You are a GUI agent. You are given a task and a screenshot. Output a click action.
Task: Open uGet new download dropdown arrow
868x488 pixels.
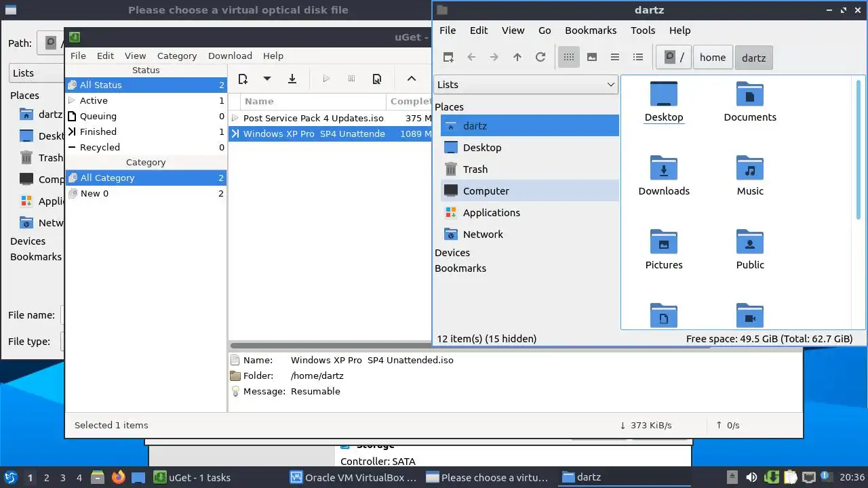click(267, 79)
